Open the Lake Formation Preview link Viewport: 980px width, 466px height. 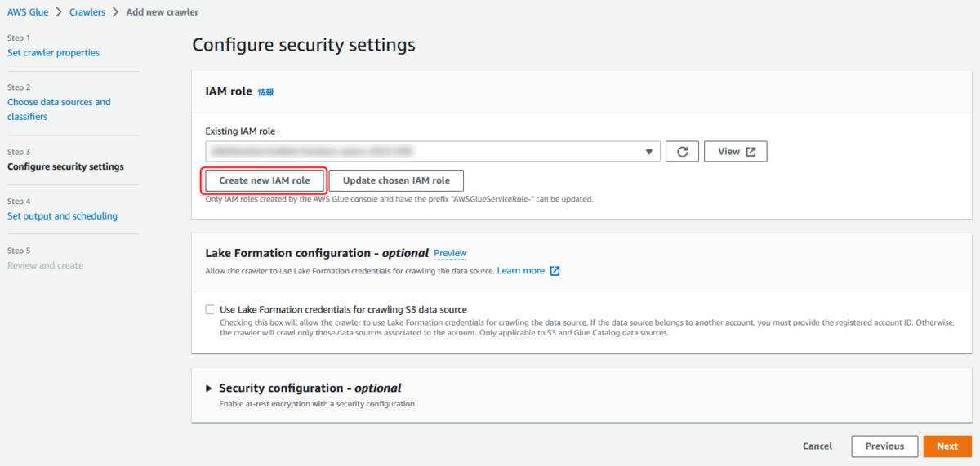(x=450, y=254)
